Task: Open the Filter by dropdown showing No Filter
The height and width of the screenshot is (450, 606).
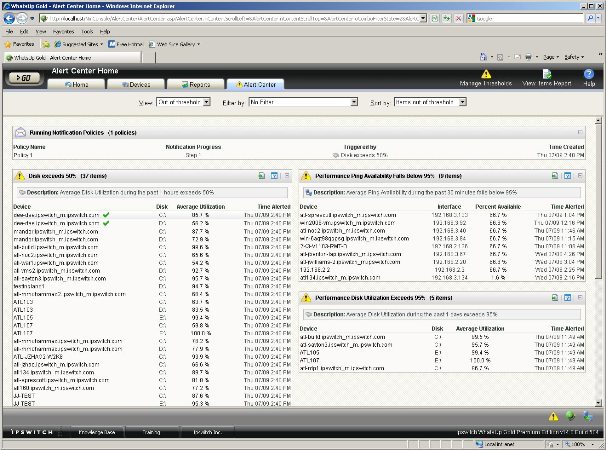Action: 303,102
